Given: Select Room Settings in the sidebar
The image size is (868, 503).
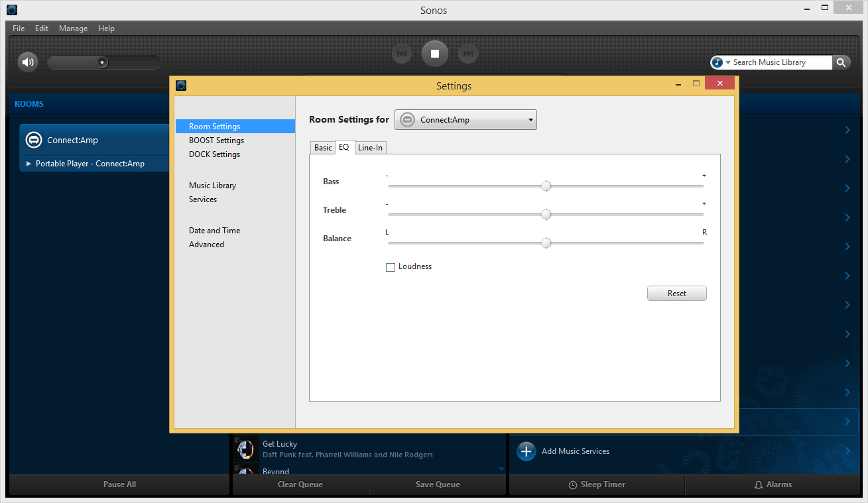Looking at the screenshot, I should 235,127.
